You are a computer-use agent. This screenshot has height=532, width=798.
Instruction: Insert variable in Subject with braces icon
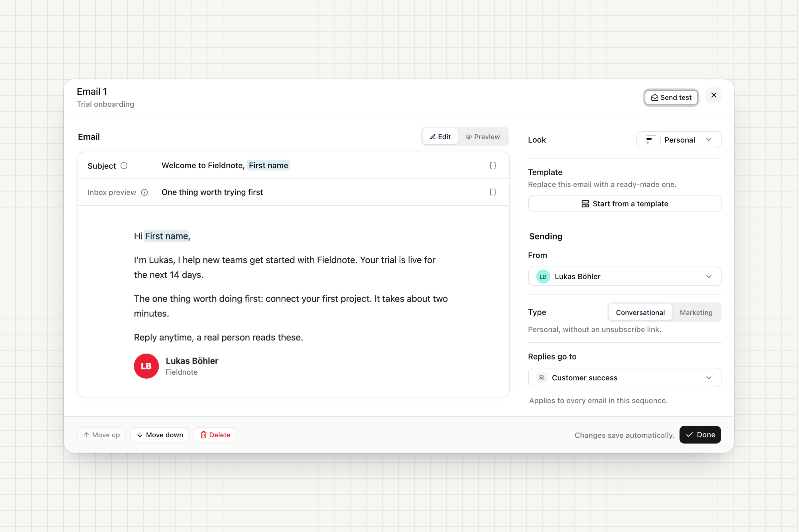tap(493, 165)
